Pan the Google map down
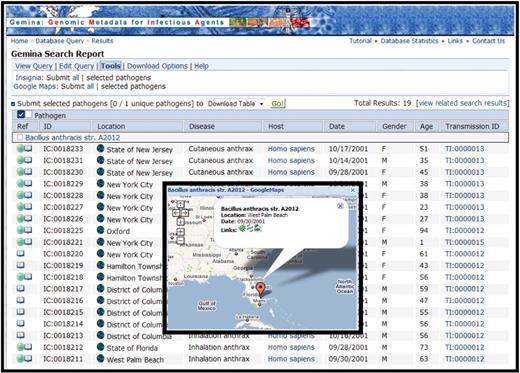The height and width of the screenshot is (373, 520). click(180, 221)
